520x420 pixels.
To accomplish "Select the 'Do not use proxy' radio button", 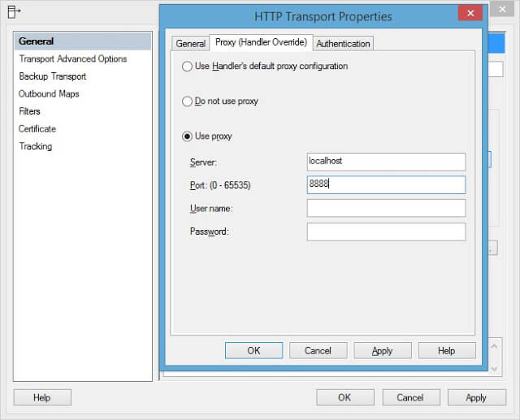I will (x=187, y=101).
